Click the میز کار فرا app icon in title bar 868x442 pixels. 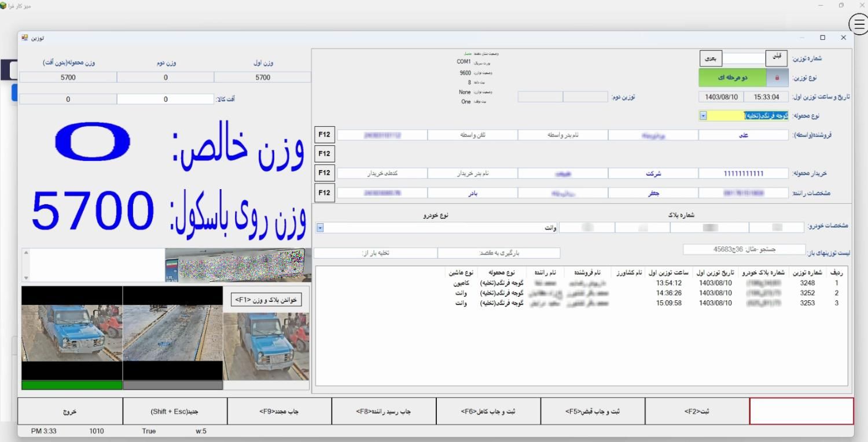click(3, 5)
